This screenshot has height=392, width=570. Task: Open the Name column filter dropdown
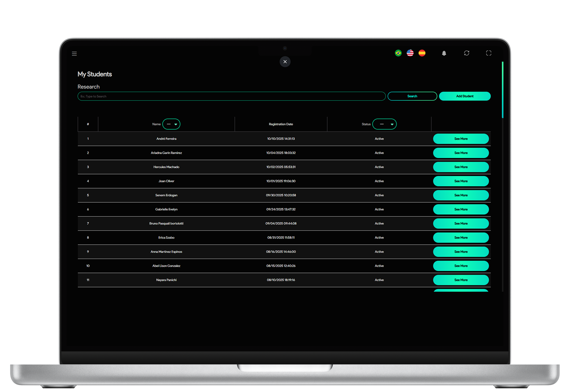coord(171,124)
